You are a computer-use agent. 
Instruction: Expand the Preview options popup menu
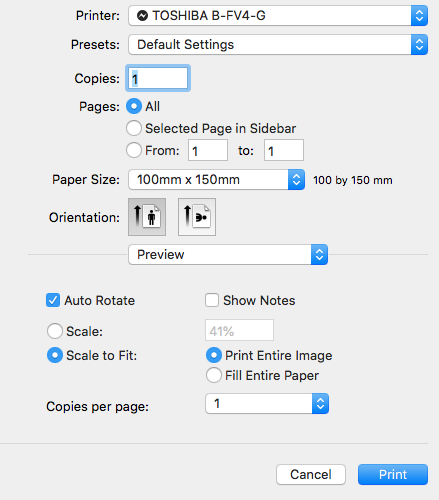point(228,255)
